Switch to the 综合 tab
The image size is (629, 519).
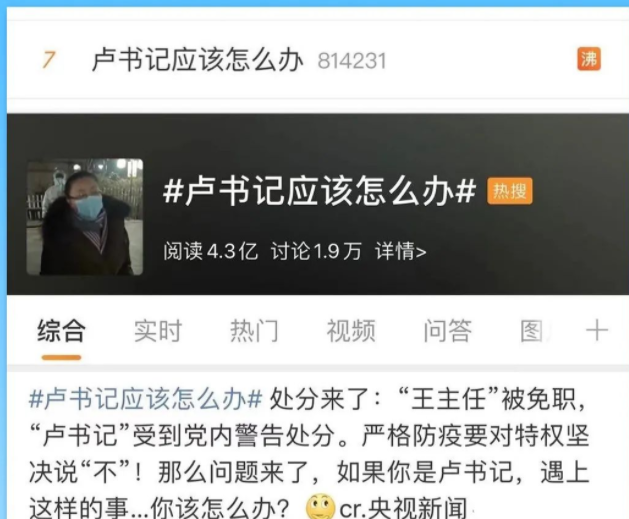pyautogui.click(x=61, y=331)
